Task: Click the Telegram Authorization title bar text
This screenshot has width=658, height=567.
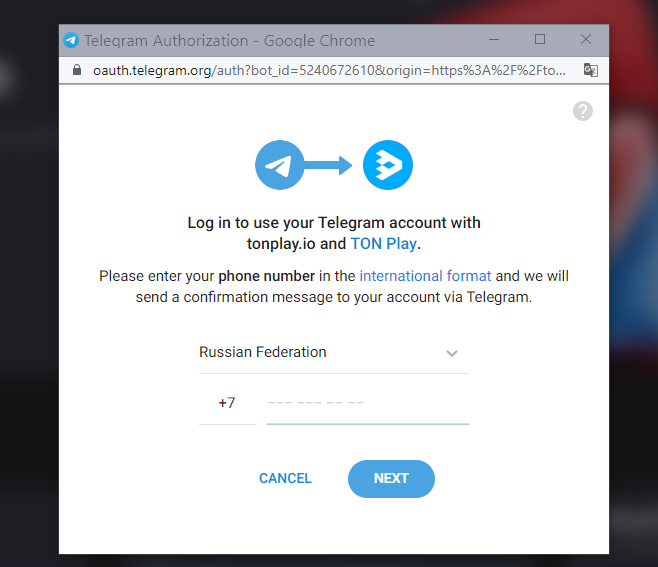Action: tap(230, 41)
